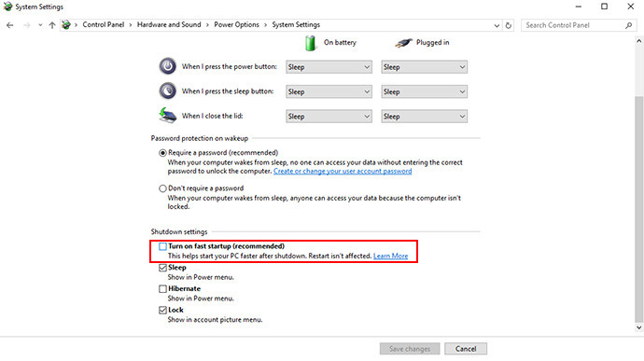Minimize the System Settings window
644x361 pixels.
click(579, 7)
